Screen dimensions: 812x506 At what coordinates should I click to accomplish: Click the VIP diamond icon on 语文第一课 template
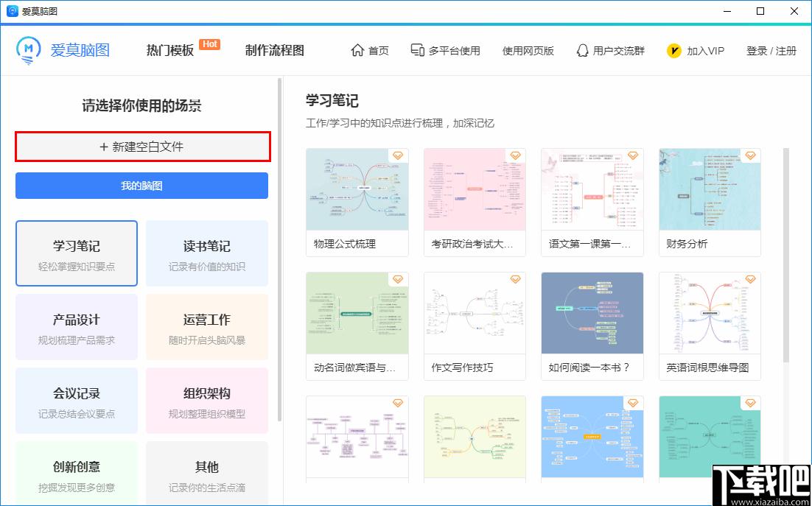click(633, 155)
